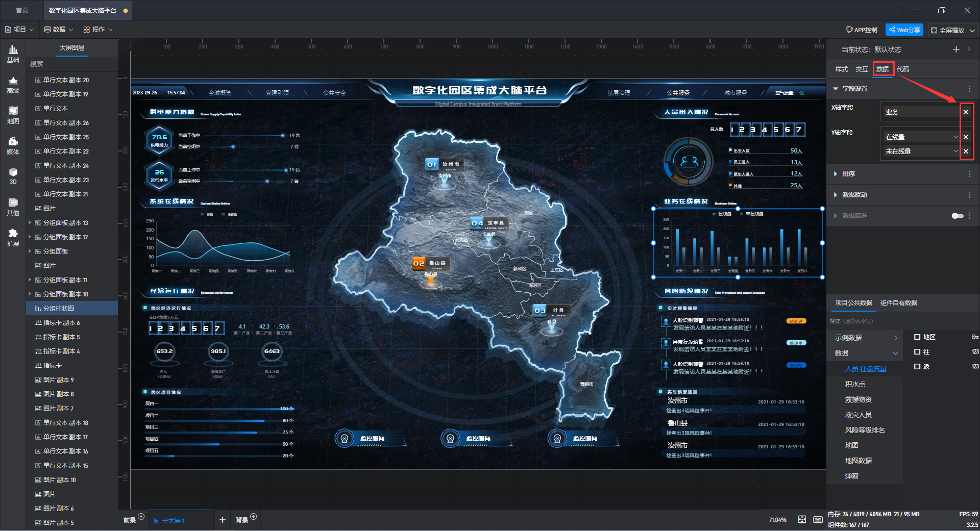Switch to the 交互 tab
Image resolution: width=980 pixels, height=531 pixels.
(862, 69)
